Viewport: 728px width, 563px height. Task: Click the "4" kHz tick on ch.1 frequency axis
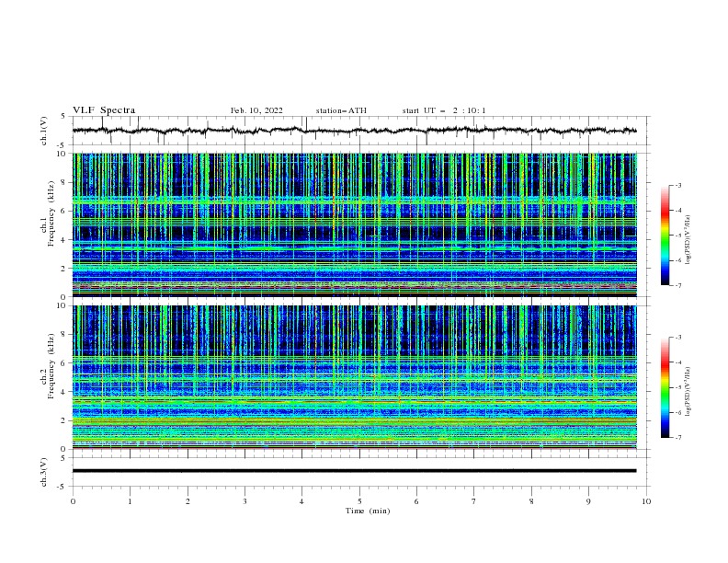point(65,240)
